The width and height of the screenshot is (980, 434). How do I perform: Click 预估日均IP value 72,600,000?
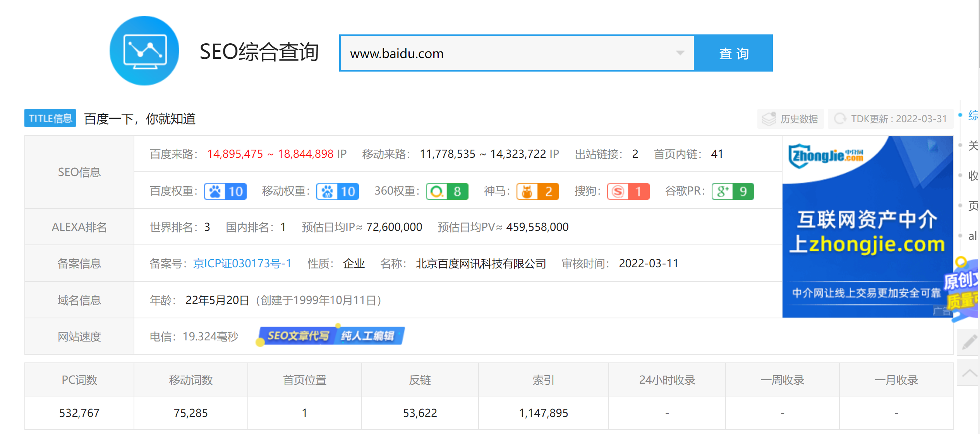tap(394, 227)
